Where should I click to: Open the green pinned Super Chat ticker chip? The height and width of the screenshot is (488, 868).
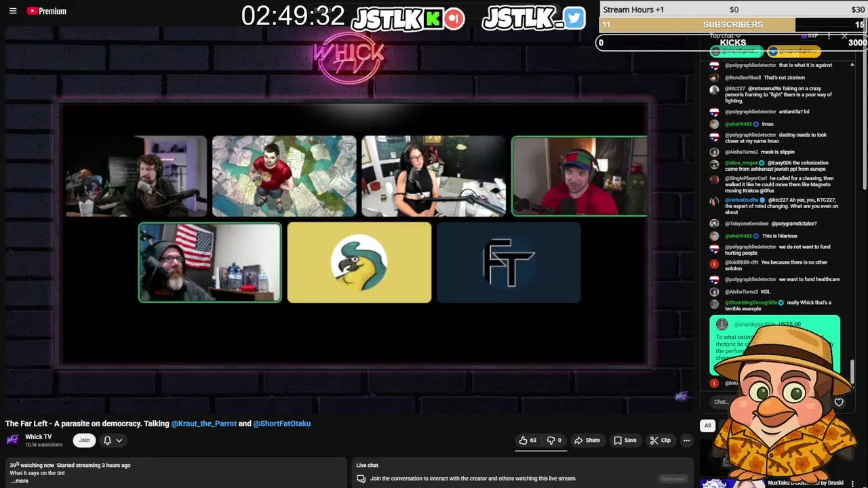click(736, 52)
